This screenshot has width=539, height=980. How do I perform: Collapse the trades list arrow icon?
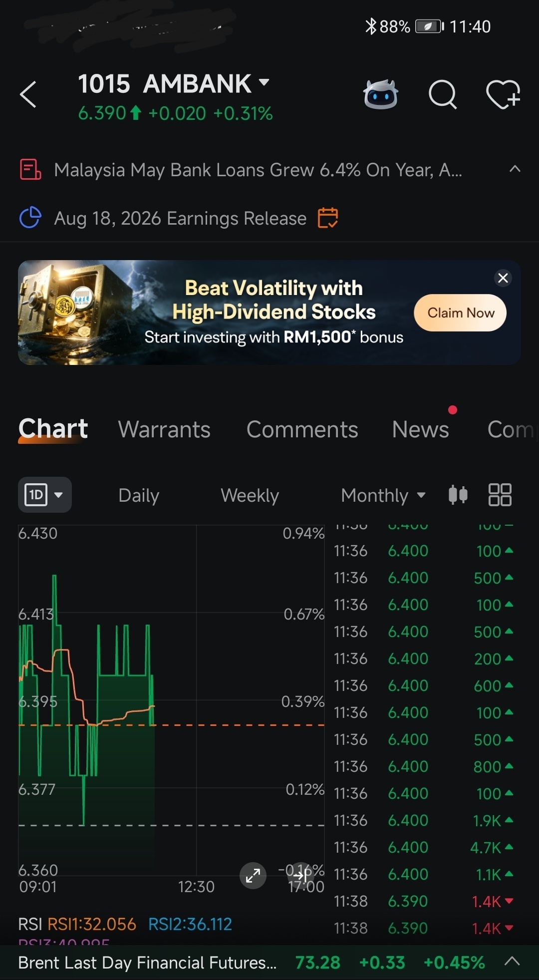click(x=301, y=876)
